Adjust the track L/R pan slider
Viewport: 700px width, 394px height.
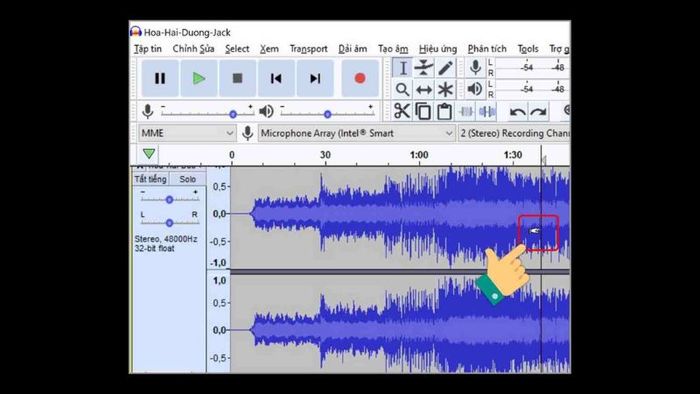(169, 222)
